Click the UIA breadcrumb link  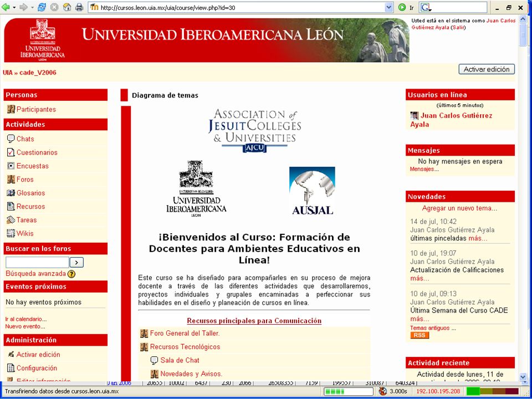tap(7, 73)
